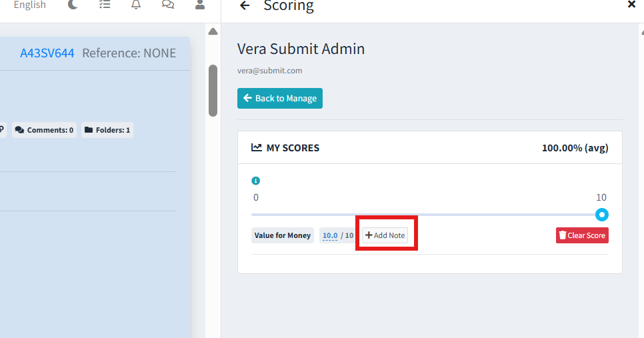Screen dimensions: 644x338
Task: Click the Comments: 0 badge
Action: click(x=44, y=130)
